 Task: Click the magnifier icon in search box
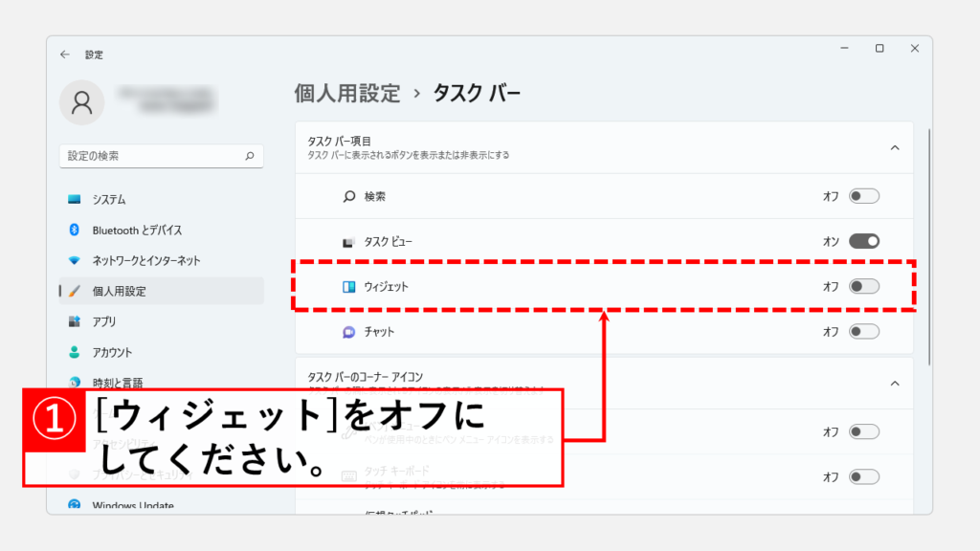pos(249,155)
